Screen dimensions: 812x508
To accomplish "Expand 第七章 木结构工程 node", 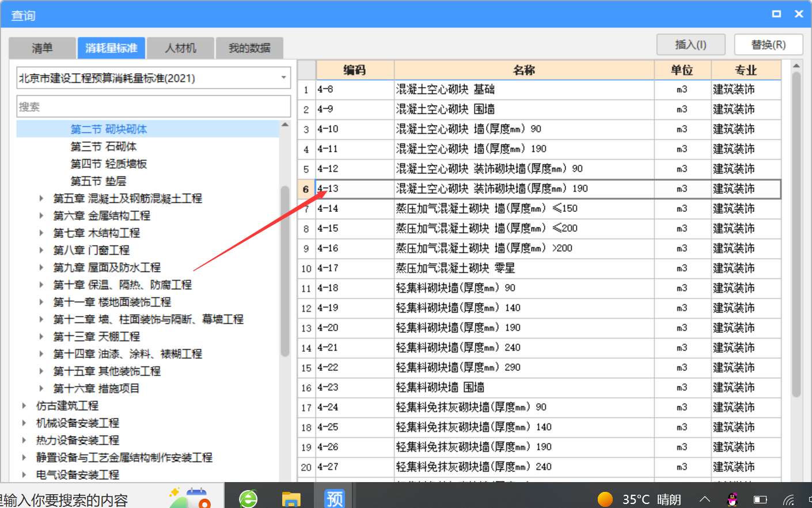I will coord(41,233).
